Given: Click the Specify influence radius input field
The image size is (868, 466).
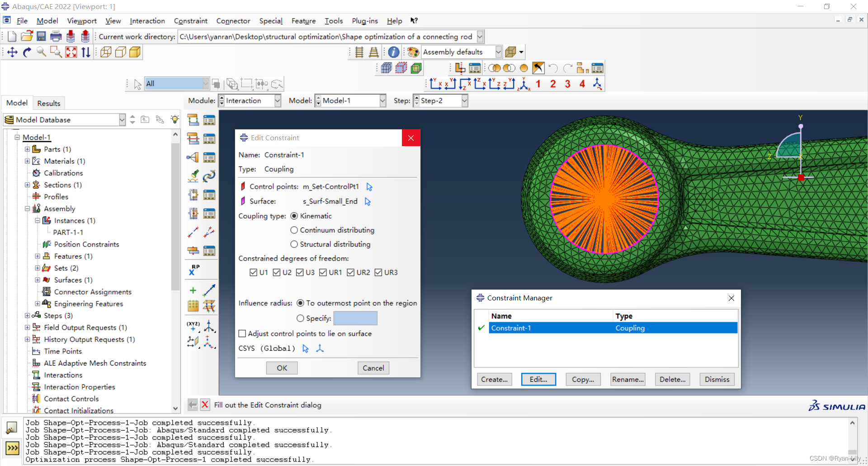Looking at the screenshot, I should (x=355, y=319).
